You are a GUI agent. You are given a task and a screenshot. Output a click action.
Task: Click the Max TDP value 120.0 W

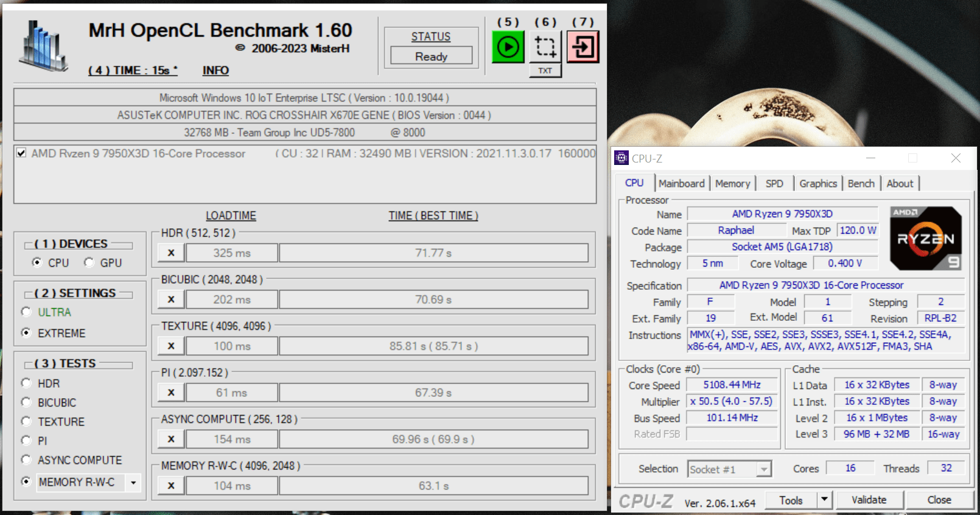click(x=858, y=230)
